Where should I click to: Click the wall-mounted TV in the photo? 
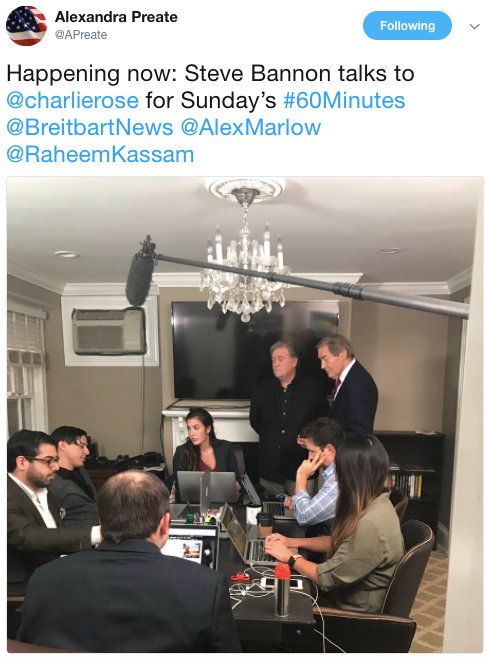[255, 350]
